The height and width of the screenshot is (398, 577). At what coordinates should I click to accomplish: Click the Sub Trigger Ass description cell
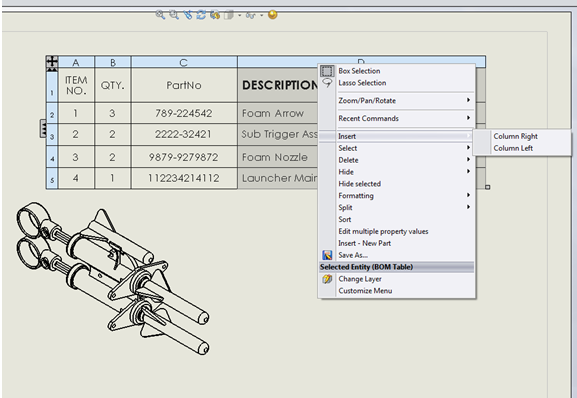[278, 135]
